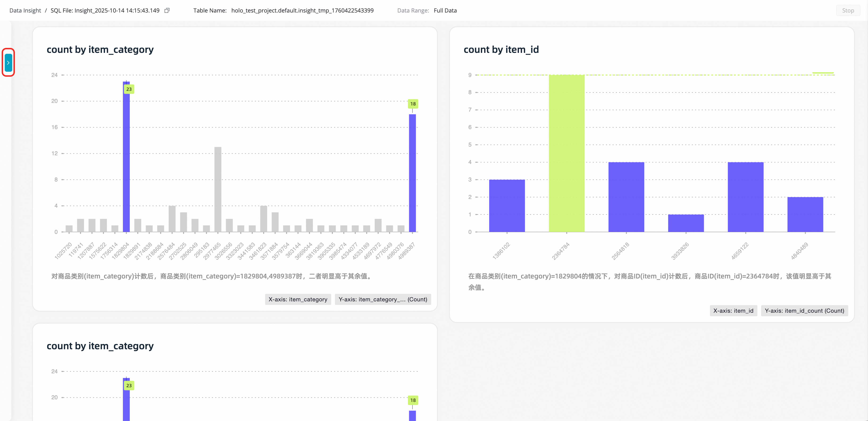
Task: Click the 1386102 item_id bar
Action: point(507,206)
